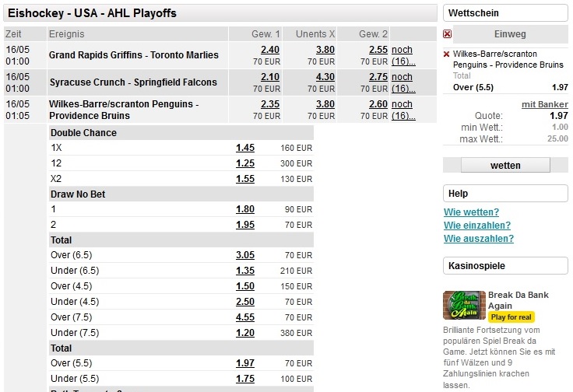This screenshot has width=573, height=392.
Task: Open Break Da Bank Again game thumbnail
Action: 464,306
